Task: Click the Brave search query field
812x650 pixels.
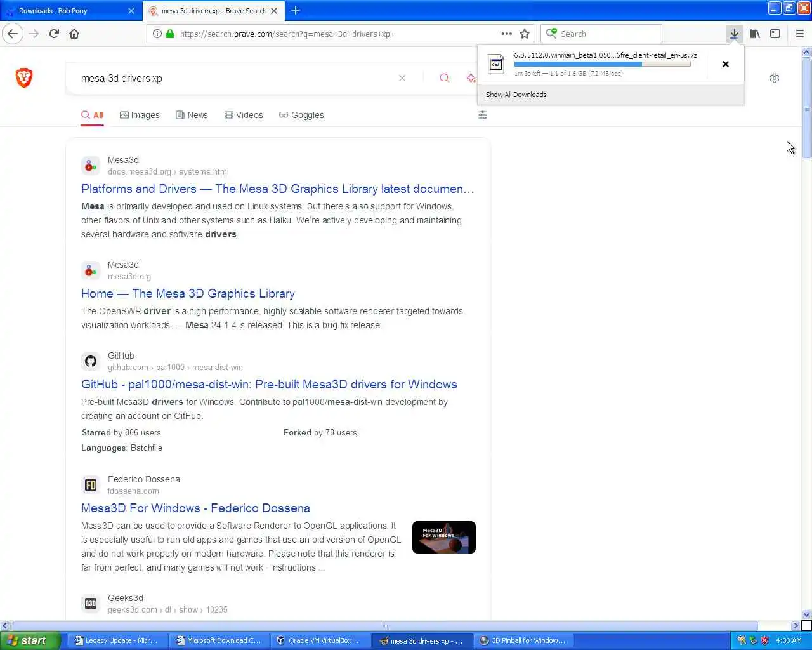Action: coord(235,78)
